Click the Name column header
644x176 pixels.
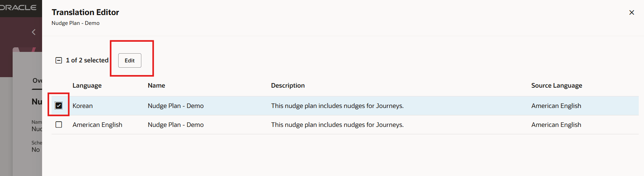click(x=156, y=86)
